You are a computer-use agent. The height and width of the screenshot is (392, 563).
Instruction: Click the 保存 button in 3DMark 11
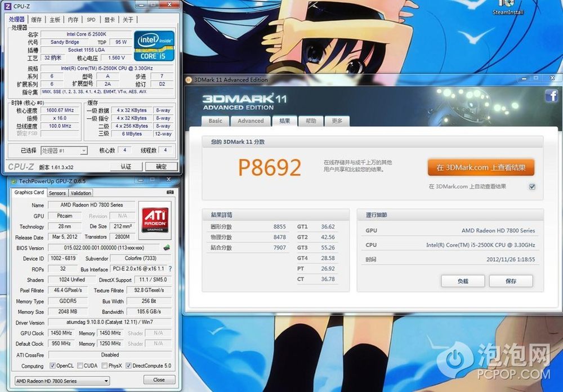click(511, 281)
